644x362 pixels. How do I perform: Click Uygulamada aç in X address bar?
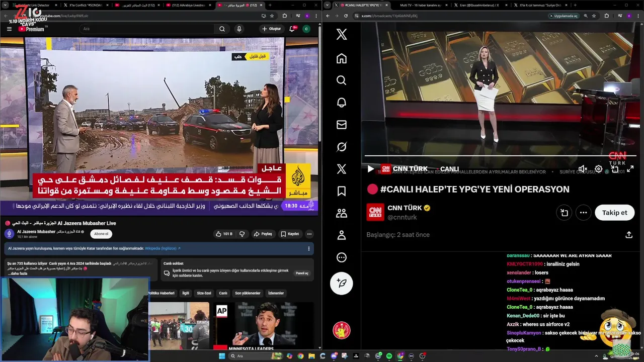point(563,16)
